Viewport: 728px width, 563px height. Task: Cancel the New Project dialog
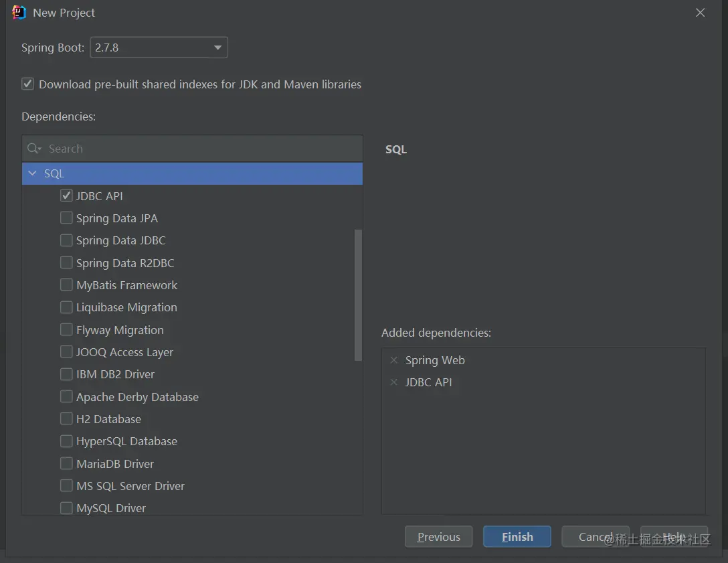click(595, 536)
